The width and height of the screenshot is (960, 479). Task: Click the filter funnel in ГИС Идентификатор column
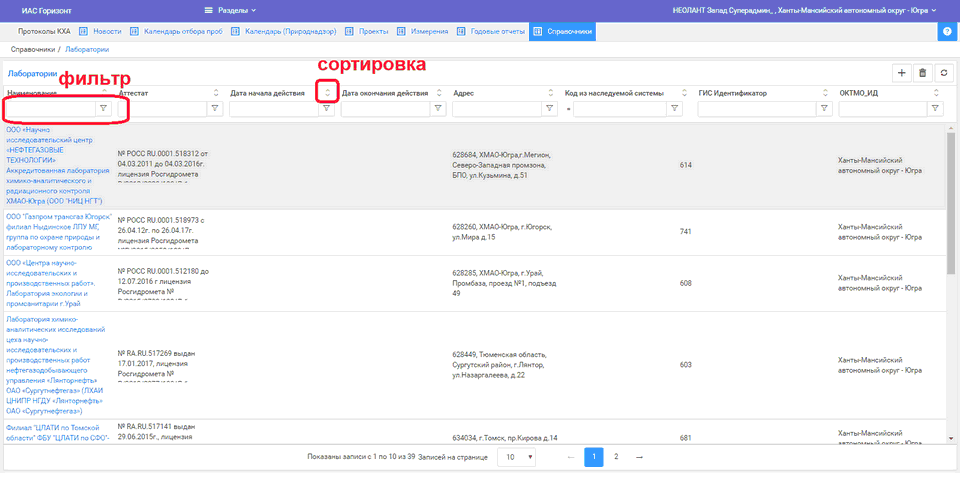(x=825, y=109)
